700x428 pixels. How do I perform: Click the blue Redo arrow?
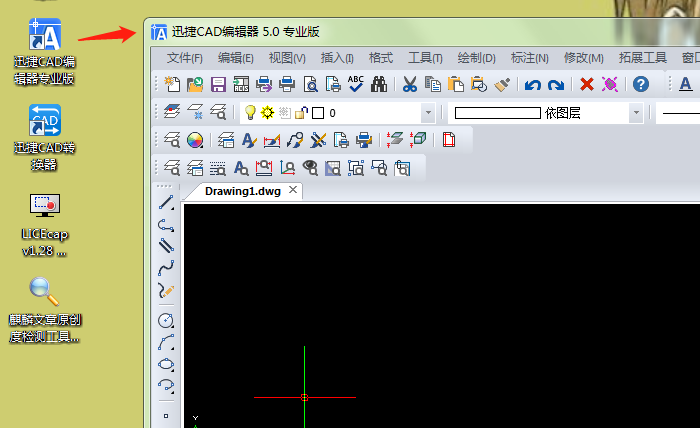pos(556,84)
